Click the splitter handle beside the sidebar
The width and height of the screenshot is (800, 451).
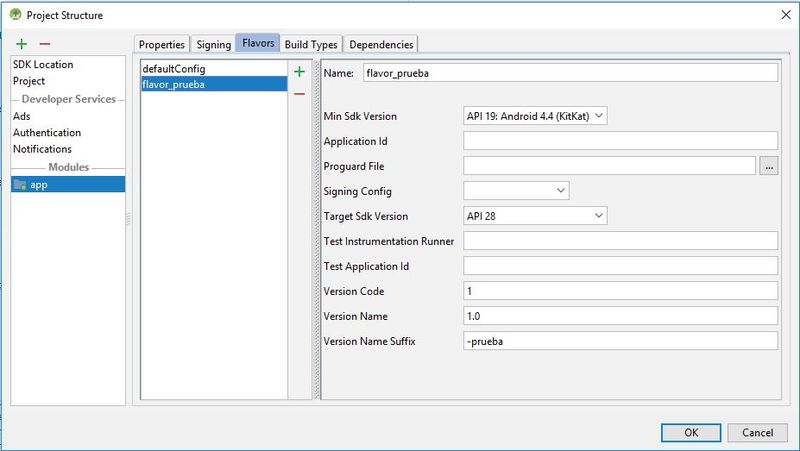pyautogui.click(x=128, y=219)
